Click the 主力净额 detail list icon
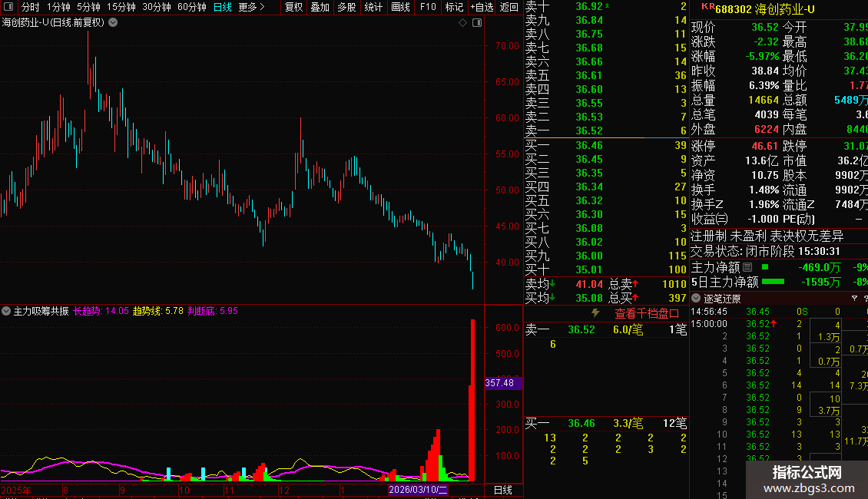The width and height of the screenshot is (868, 499). (x=747, y=267)
